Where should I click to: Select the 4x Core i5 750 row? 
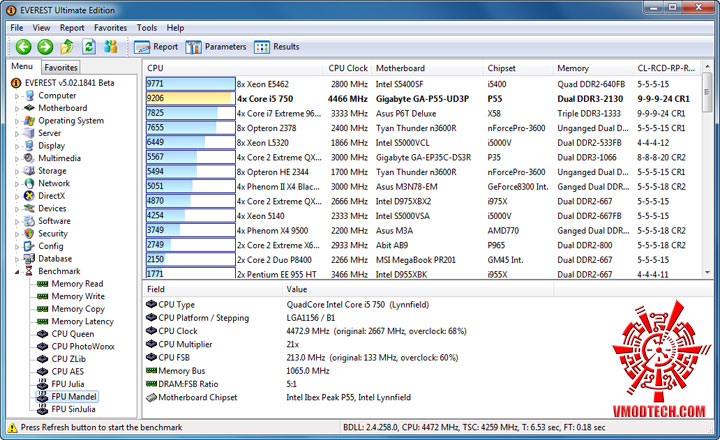pos(422,99)
